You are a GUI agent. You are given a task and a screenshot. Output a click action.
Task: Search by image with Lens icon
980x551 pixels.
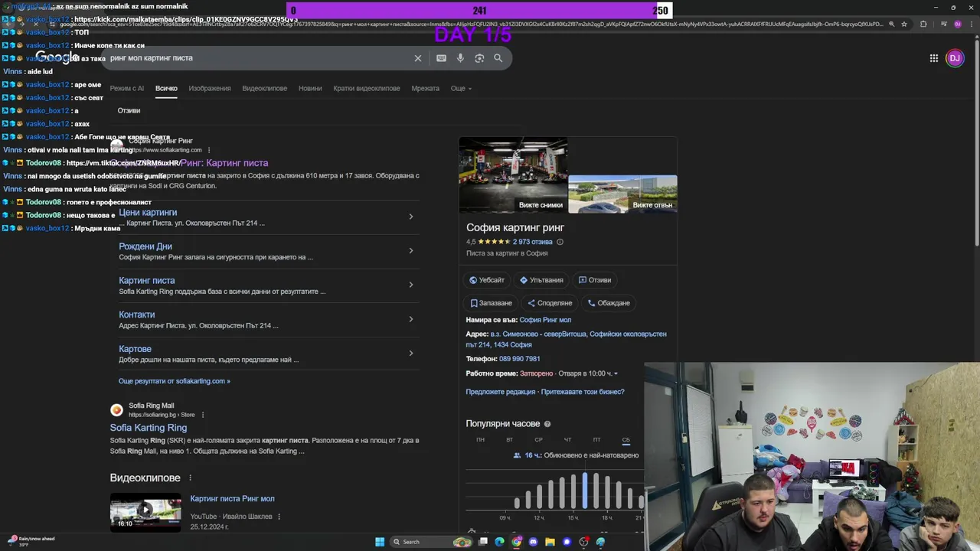pyautogui.click(x=479, y=58)
